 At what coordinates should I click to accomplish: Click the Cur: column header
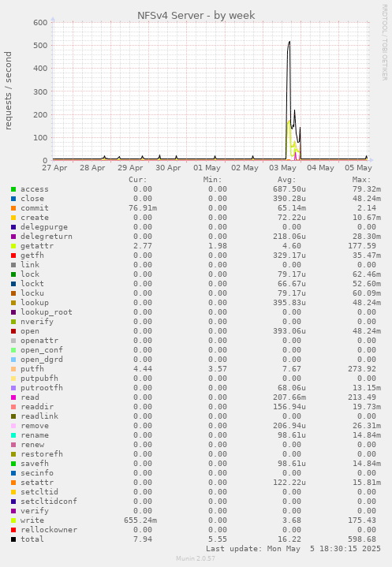(138, 180)
